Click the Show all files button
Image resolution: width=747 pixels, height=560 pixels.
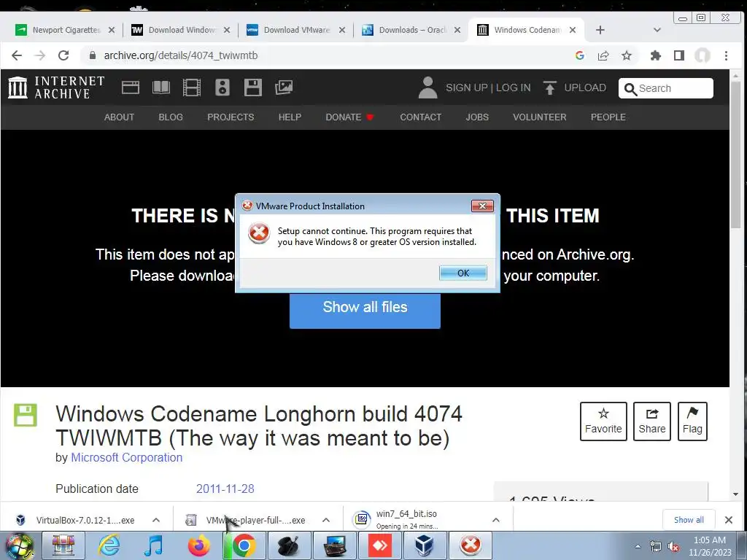pyautogui.click(x=365, y=311)
